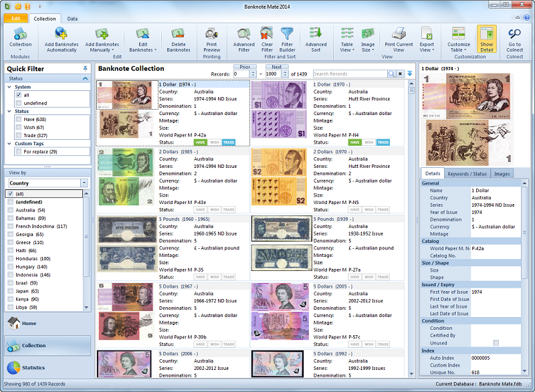Click the search magnifier icon
Viewport: 535px width, 392px height.
pyautogui.click(x=391, y=74)
